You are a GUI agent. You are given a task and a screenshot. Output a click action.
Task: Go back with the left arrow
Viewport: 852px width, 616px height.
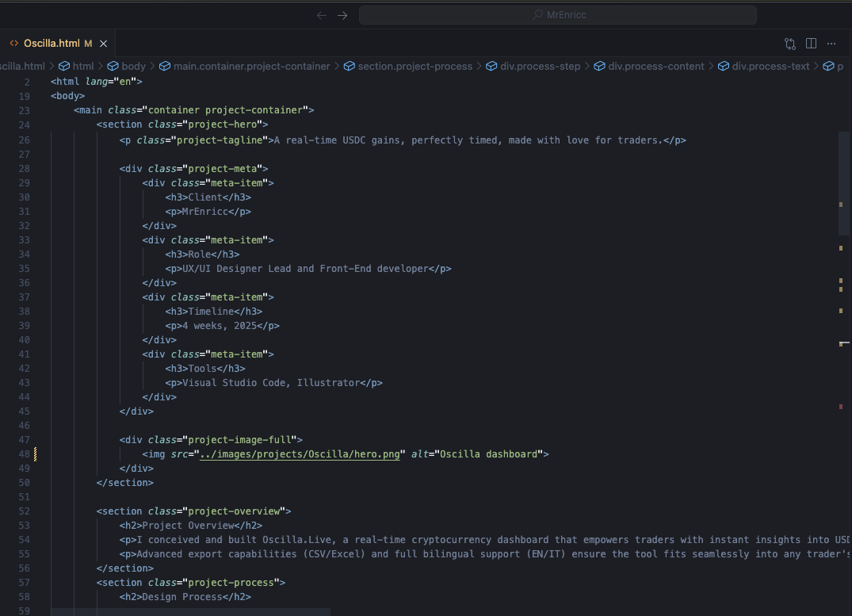322,15
